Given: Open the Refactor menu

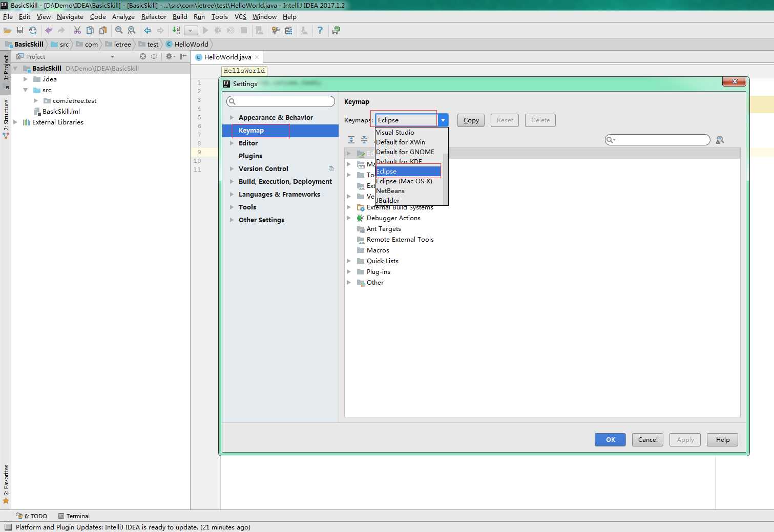Looking at the screenshot, I should (x=154, y=17).
